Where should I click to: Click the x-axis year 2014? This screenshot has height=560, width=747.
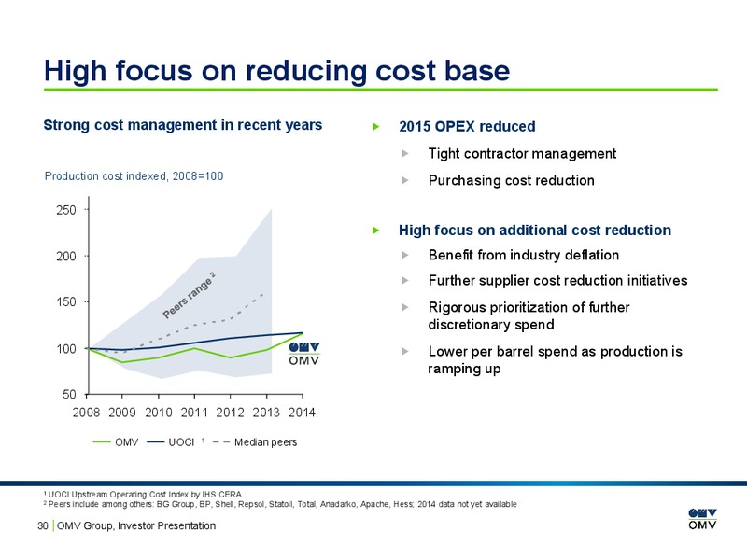click(302, 413)
